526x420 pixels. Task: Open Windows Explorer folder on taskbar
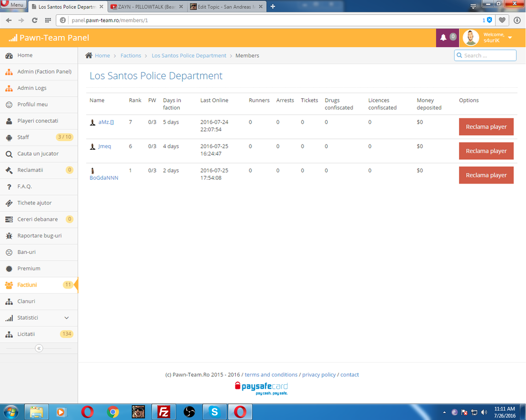(36, 412)
